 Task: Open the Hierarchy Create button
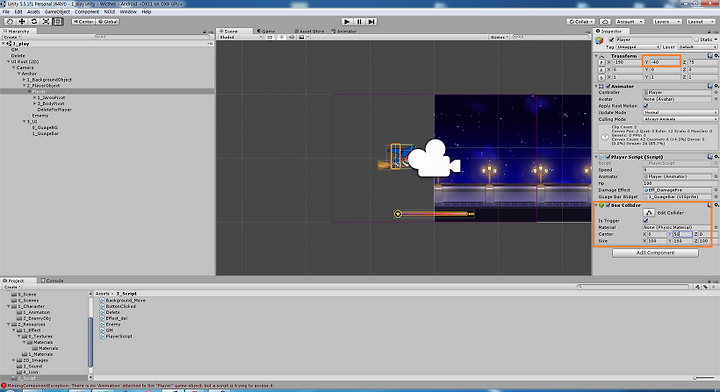click(x=11, y=37)
